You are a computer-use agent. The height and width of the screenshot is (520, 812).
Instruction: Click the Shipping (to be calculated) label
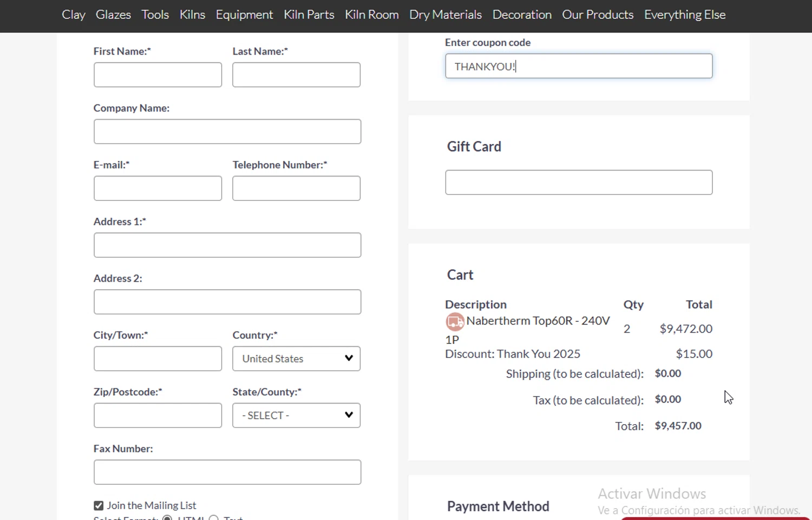pyautogui.click(x=575, y=374)
